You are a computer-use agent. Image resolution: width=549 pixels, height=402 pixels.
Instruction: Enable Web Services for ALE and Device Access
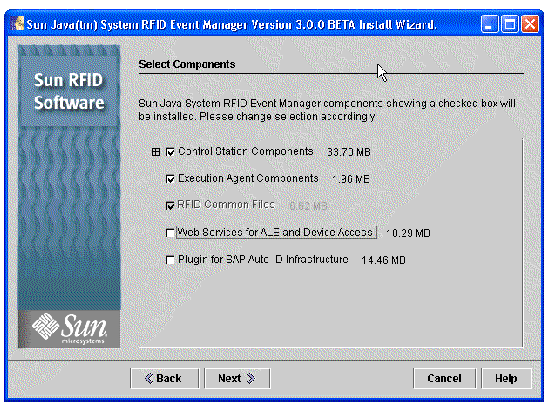(x=170, y=233)
